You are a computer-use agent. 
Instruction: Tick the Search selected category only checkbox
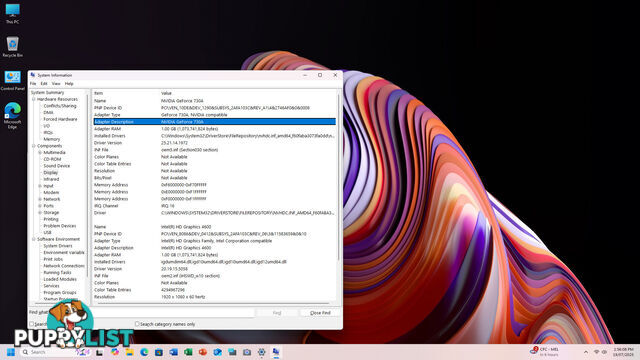[x=32, y=324]
